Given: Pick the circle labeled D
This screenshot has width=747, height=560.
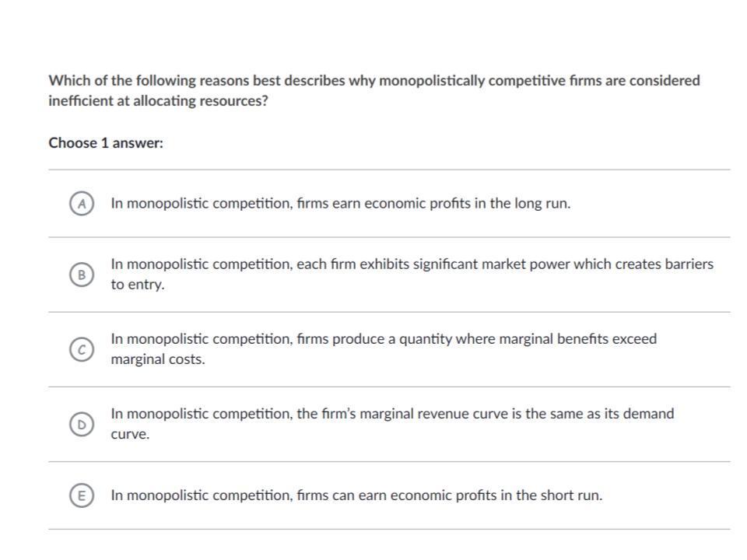Looking at the screenshot, I should (80, 424).
